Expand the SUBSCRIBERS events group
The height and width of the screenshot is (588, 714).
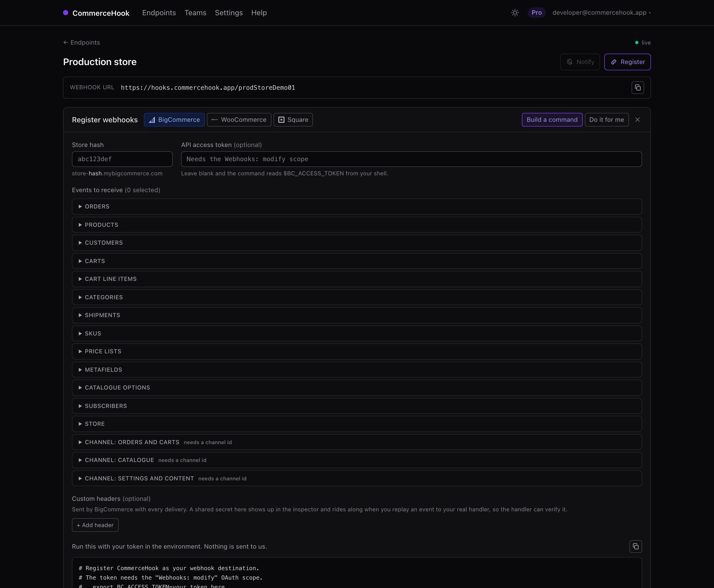pos(357,406)
